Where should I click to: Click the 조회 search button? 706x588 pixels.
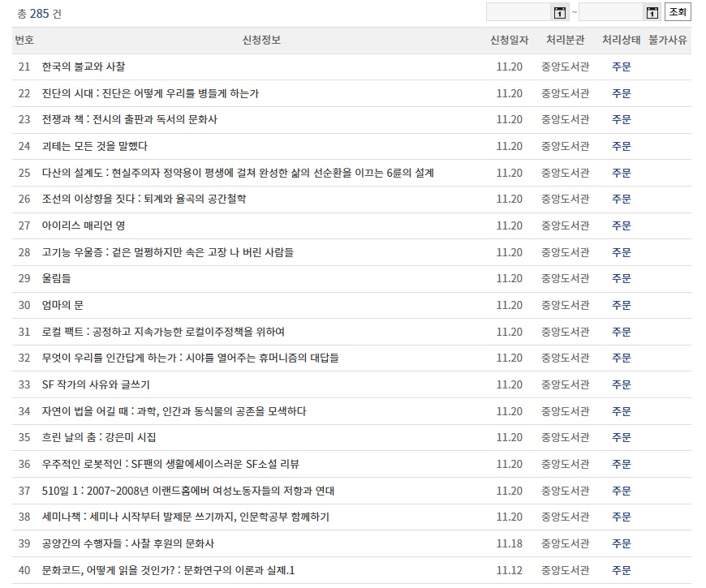click(677, 11)
